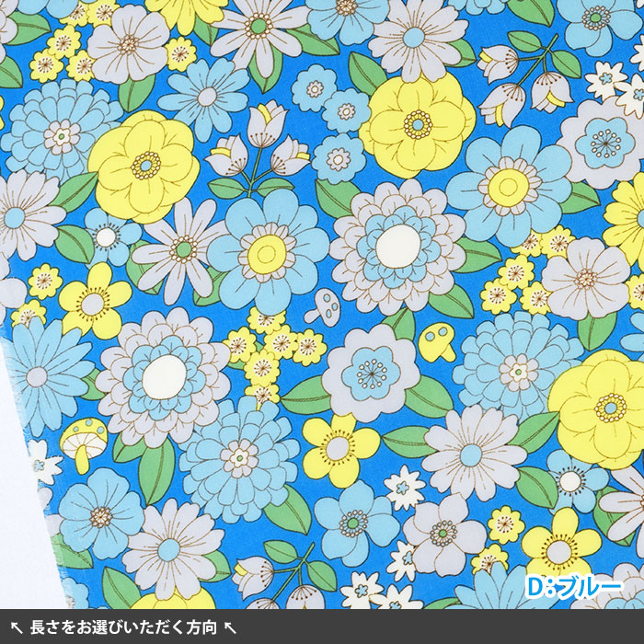The image size is (644, 644).
Task: Click the '長さをお選びいただく方向' caption text
Action: pos(123,627)
